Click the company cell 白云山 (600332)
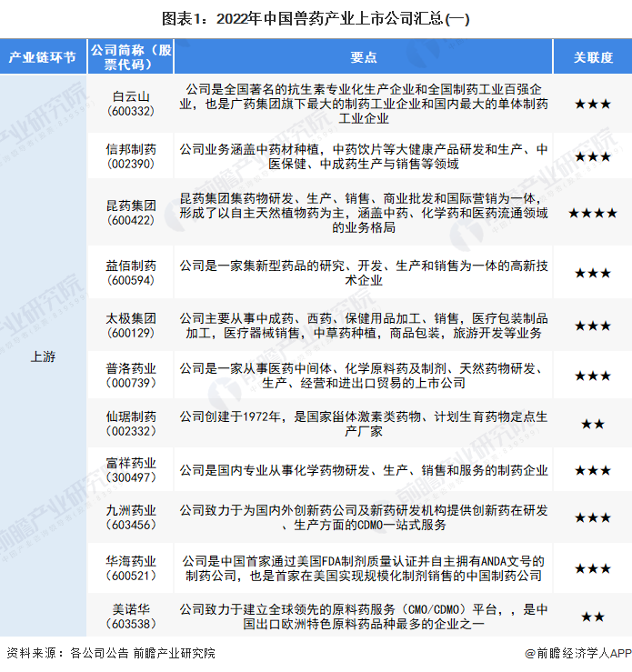Image resolution: width=632 pixels, height=672 pixels. (x=131, y=104)
